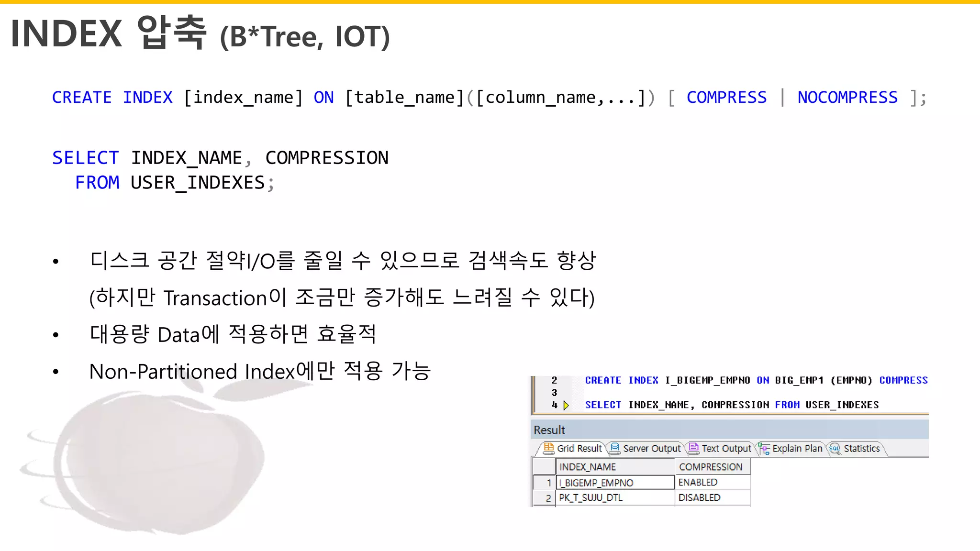
Task: Click the Non-Partitioned Index bullet
Action: pos(260,371)
